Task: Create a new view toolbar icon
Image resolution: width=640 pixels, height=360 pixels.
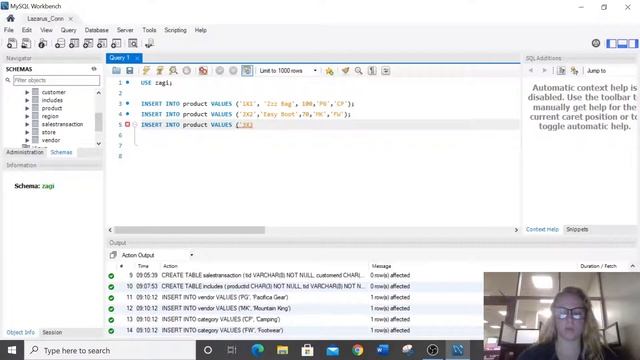Action: point(88,43)
